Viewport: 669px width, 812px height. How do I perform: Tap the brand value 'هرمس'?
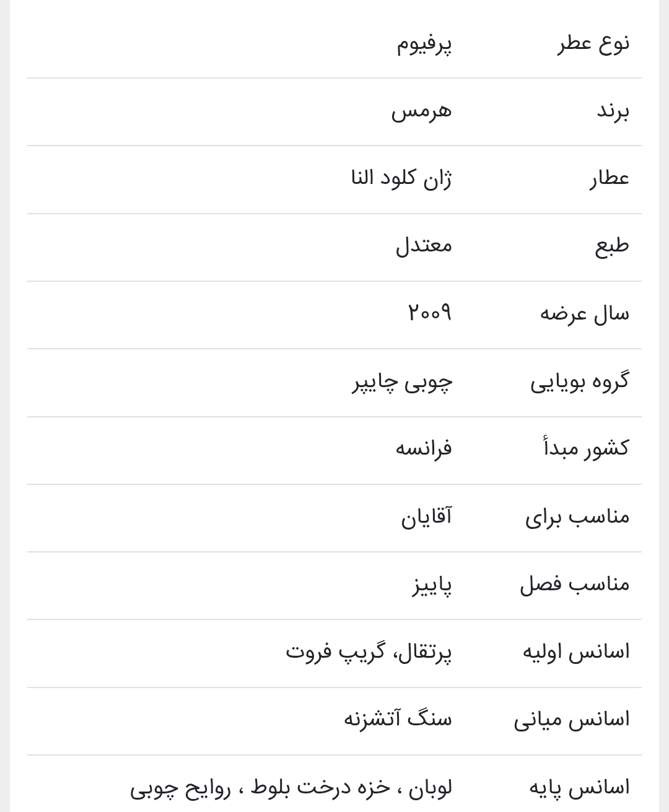tap(421, 111)
